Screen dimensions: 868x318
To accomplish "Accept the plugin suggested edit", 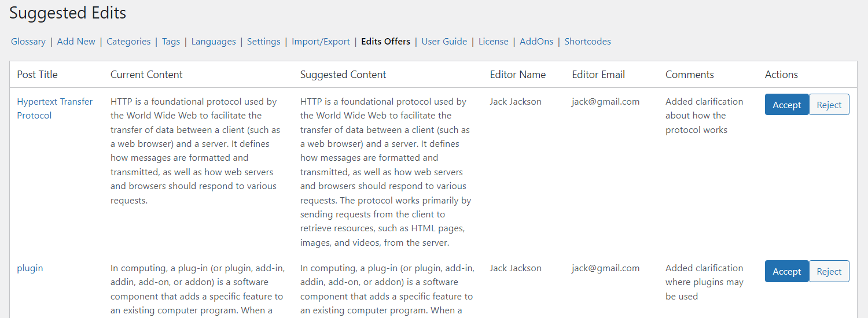I will click(786, 271).
